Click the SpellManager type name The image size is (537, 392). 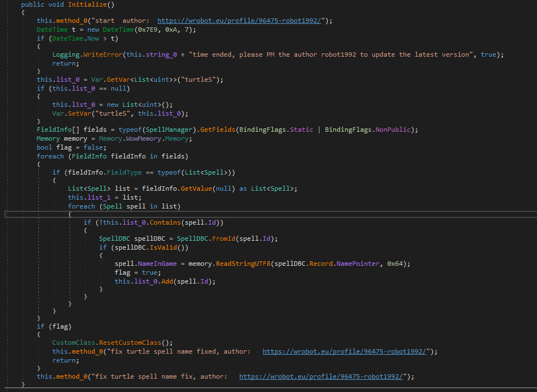click(169, 130)
